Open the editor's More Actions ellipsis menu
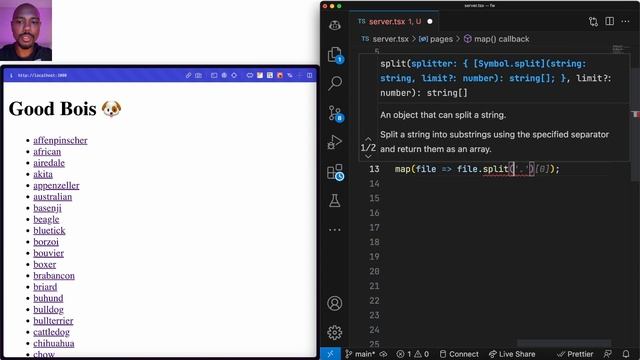Viewport: 640px width, 360px height. pyautogui.click(x=625, y=21)
